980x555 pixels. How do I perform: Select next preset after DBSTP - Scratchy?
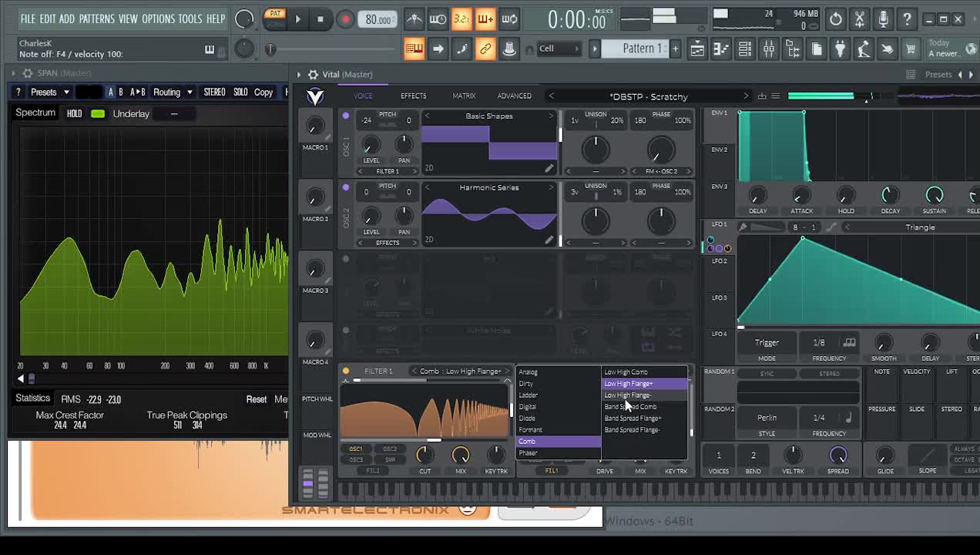coord(745,96)
